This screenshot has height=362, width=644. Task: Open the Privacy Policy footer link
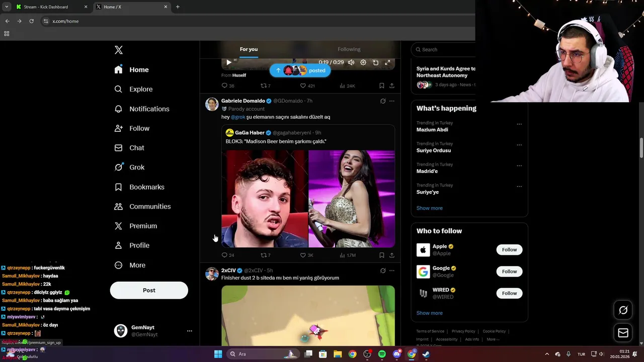tap(463, 331)
